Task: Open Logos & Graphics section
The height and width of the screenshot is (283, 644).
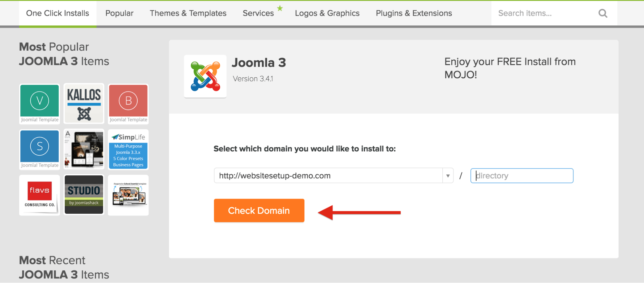Action: (x=327, y=13)
